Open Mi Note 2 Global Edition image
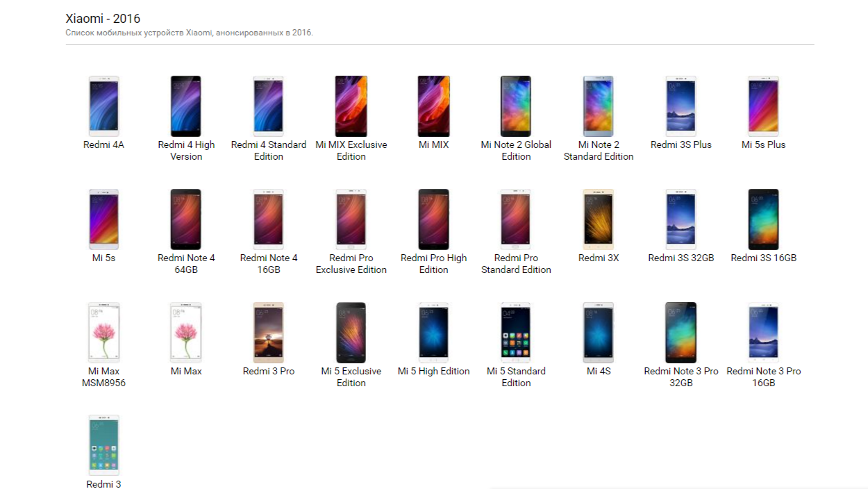 click(x=516, y=106)
